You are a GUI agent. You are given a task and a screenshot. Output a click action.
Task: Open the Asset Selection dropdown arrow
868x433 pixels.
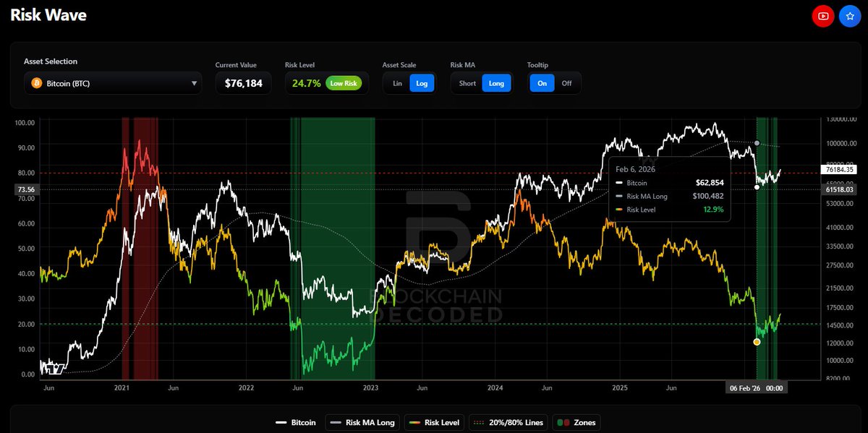coord(194,84)
